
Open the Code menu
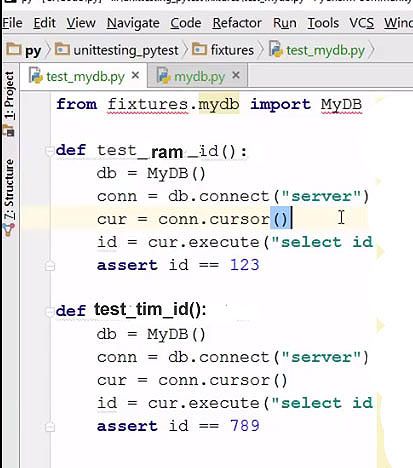[x=186, y=23]
